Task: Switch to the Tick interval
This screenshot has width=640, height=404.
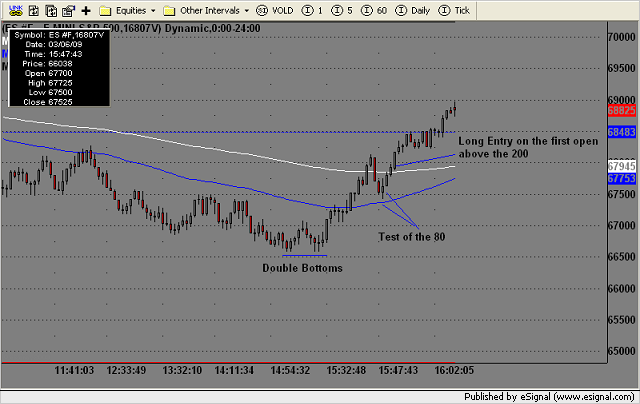Action: click(462, 11)
